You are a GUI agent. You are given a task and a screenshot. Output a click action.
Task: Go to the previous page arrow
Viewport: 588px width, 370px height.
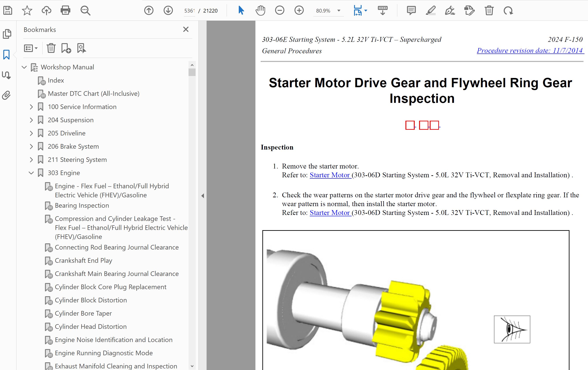point(149,11)
